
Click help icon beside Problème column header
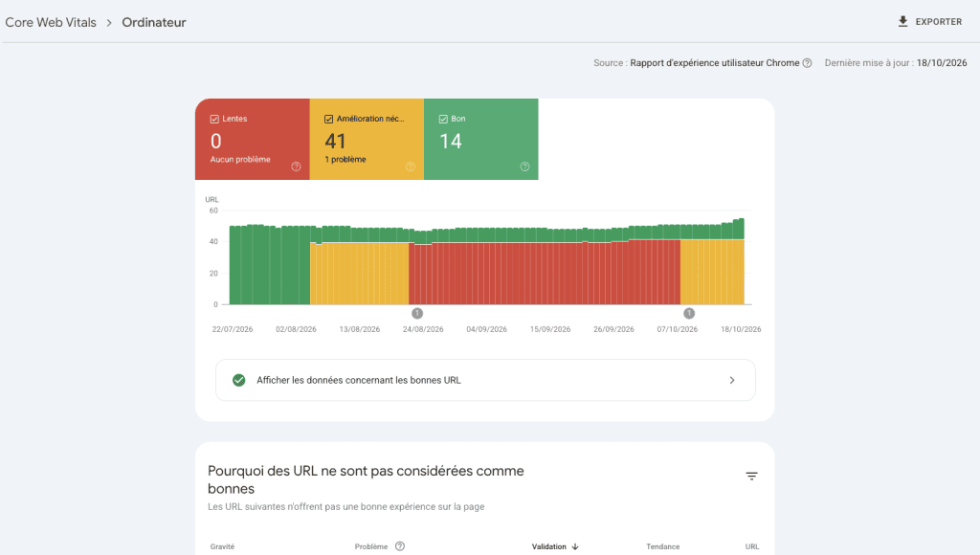pyautogui.click(x=400, y=546)
